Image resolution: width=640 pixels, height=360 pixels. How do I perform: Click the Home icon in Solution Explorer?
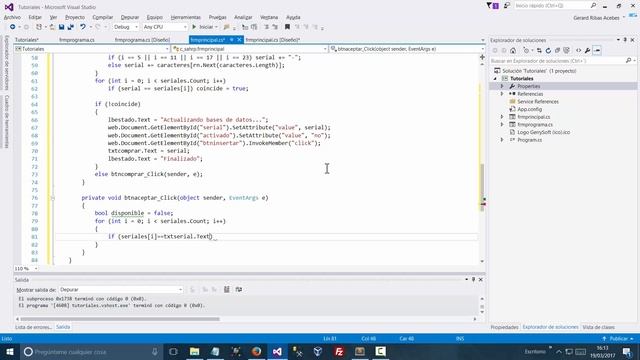513,50
